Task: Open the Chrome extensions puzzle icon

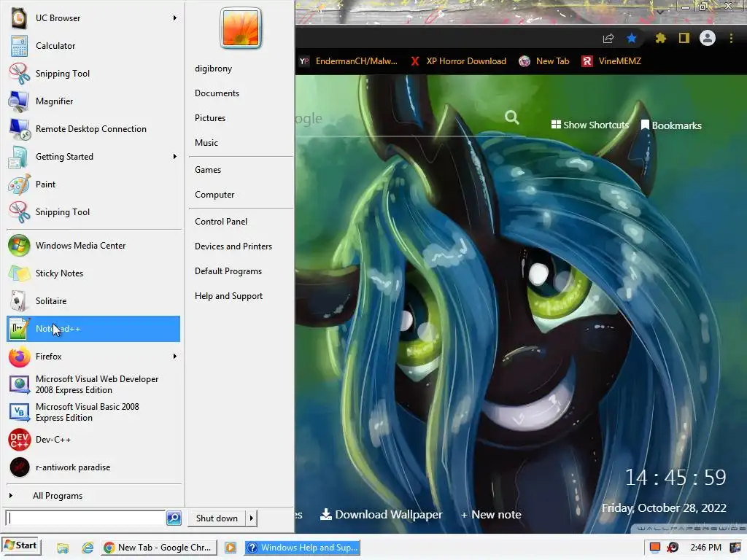Action: tap(660, 38)
